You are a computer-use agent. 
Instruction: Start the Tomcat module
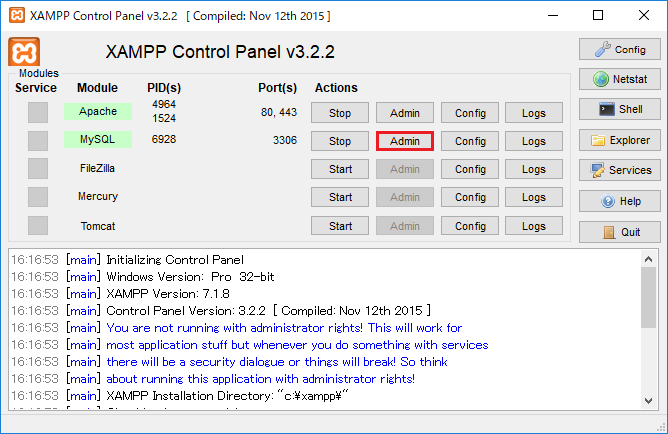340,226
